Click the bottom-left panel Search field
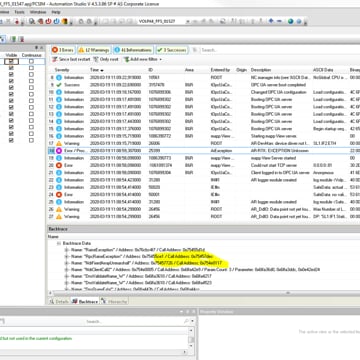360x360 pixels. [133, 322]
